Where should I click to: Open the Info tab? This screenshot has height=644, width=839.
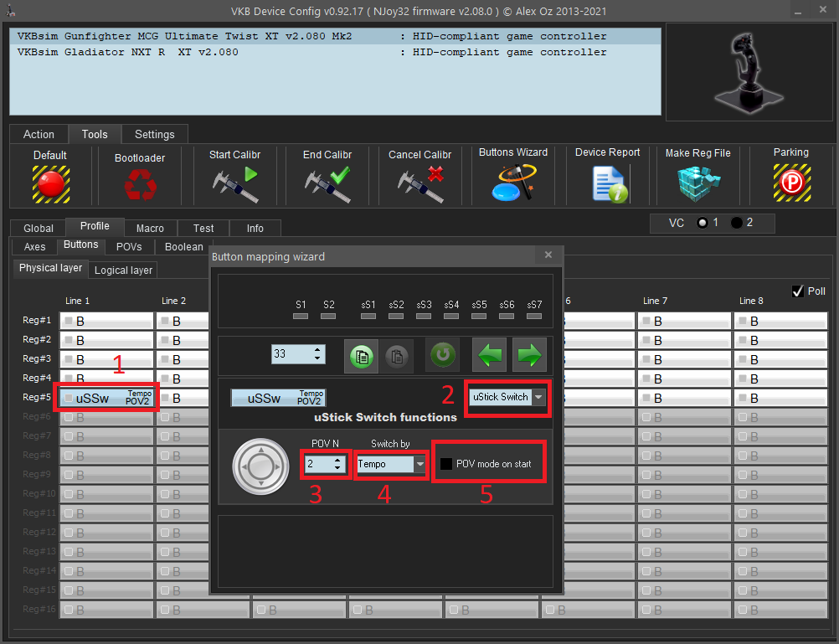coord(255,228)
